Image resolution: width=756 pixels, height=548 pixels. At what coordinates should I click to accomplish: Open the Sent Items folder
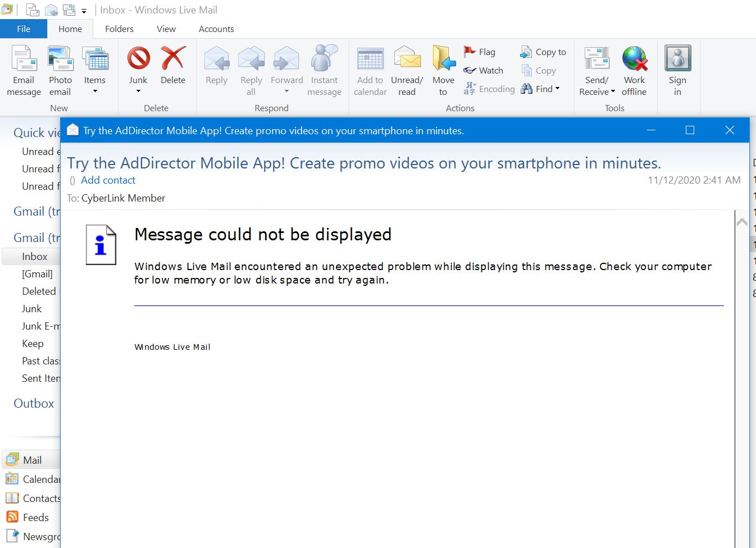40,378
